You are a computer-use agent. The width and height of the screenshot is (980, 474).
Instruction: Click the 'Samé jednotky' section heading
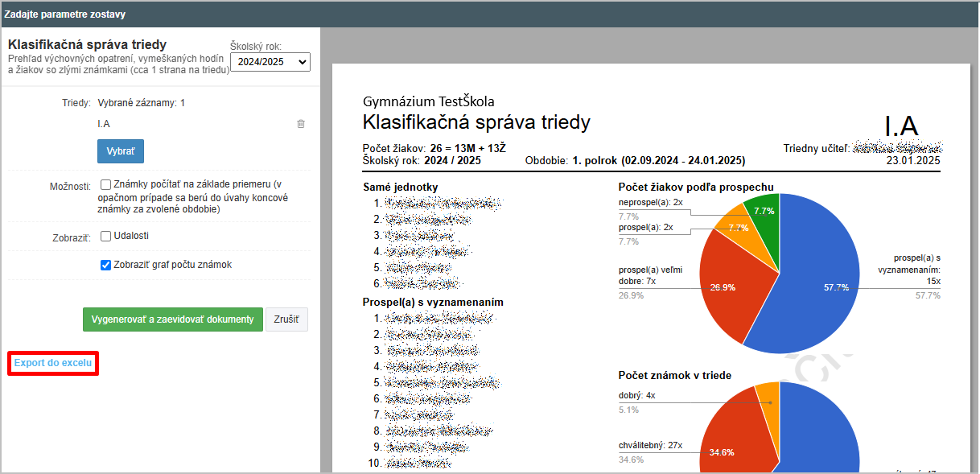[401, 188]
